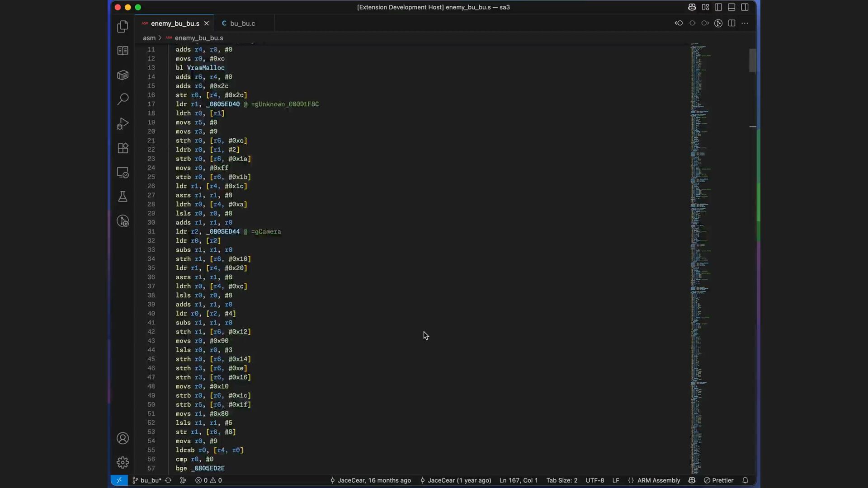Open Customize Layout in title bar
This screenshot has height=488, width=868.
pyautogui.click(x=705, y=7)
